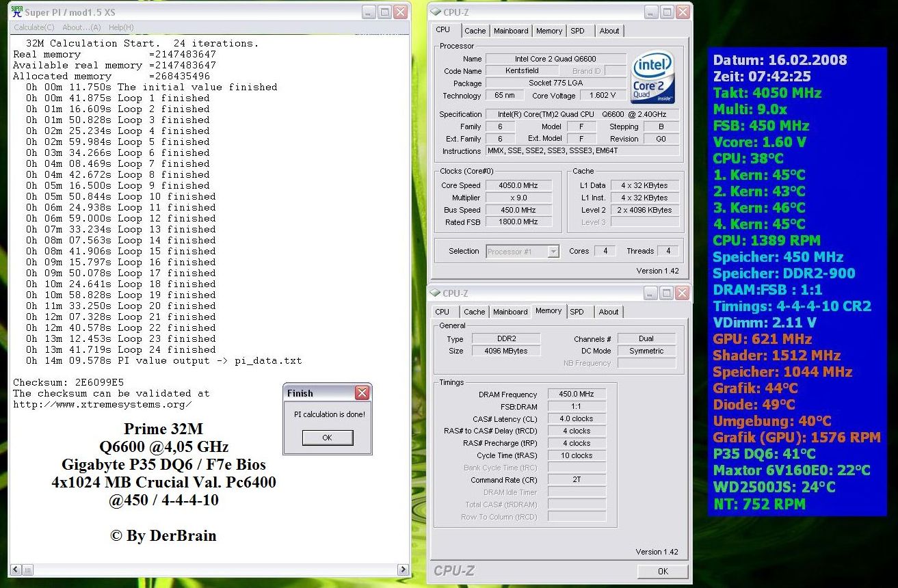This screenshot has width=898, height=588.
Task: Select the SPD tab in upper CPU-Z
Action: pos(577,31)
